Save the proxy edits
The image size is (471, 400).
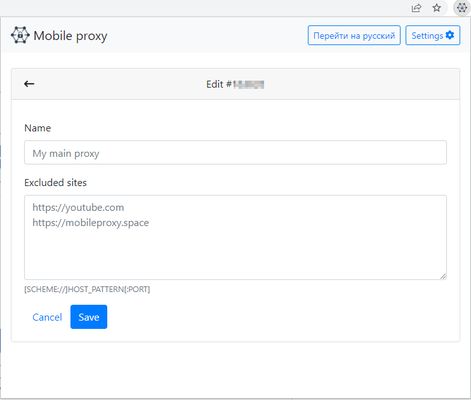click(x=89, y=317)
